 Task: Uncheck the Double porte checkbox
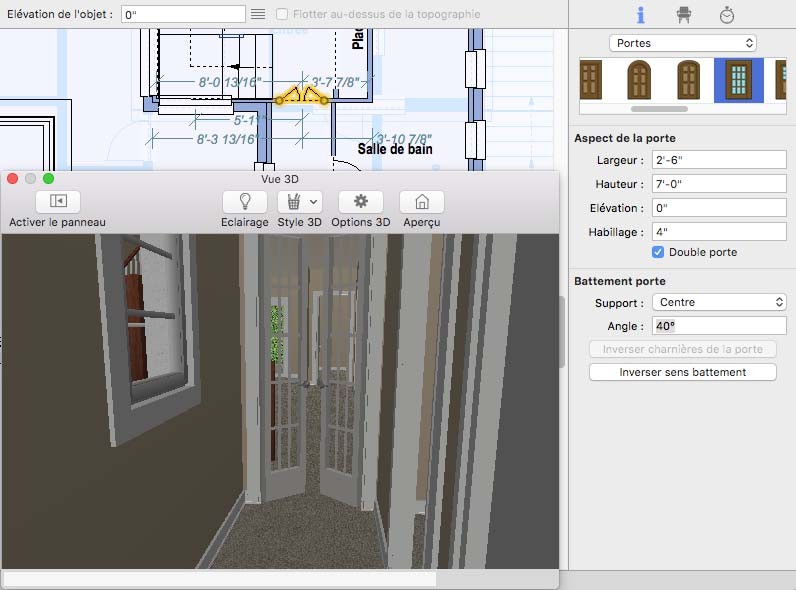tap(658, 252)
